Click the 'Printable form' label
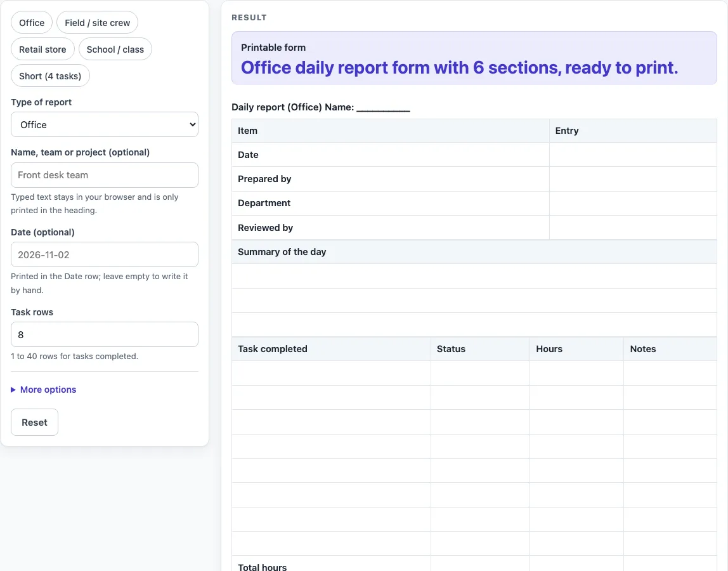Screen dimensions: 728x571 (x=273, y=48)
